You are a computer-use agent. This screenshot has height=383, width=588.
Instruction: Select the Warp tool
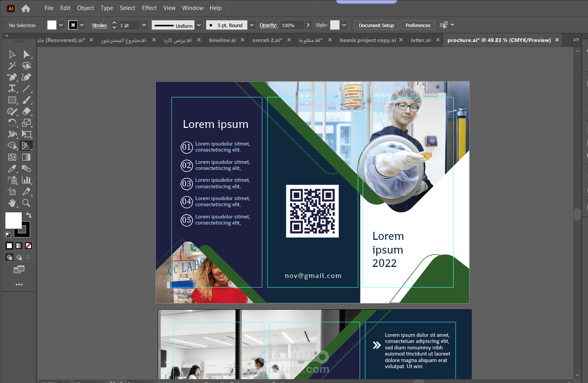pyautogui.click(x=12, y=134)
